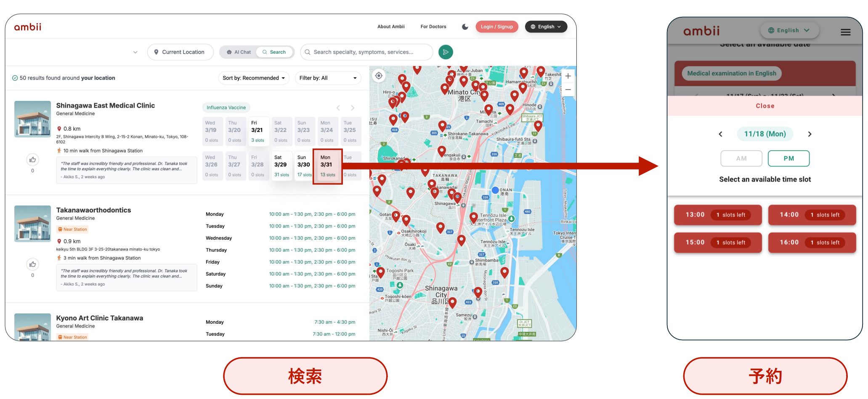This screenshot has width=868, height=399.
Task: Open the Sort by Recommended dropdown
Action: pos(254,78)
